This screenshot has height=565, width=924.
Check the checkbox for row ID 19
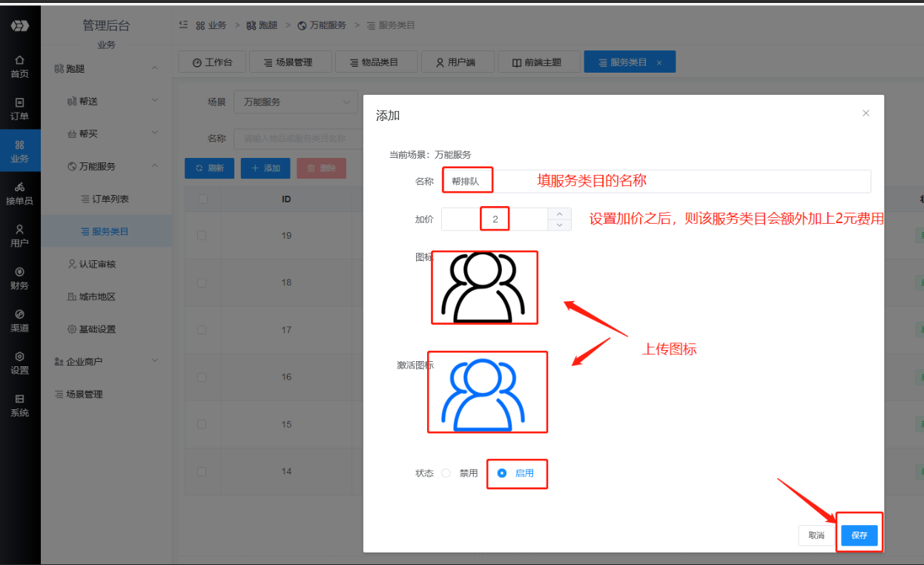pyautogui.click(x=202, y=235)
